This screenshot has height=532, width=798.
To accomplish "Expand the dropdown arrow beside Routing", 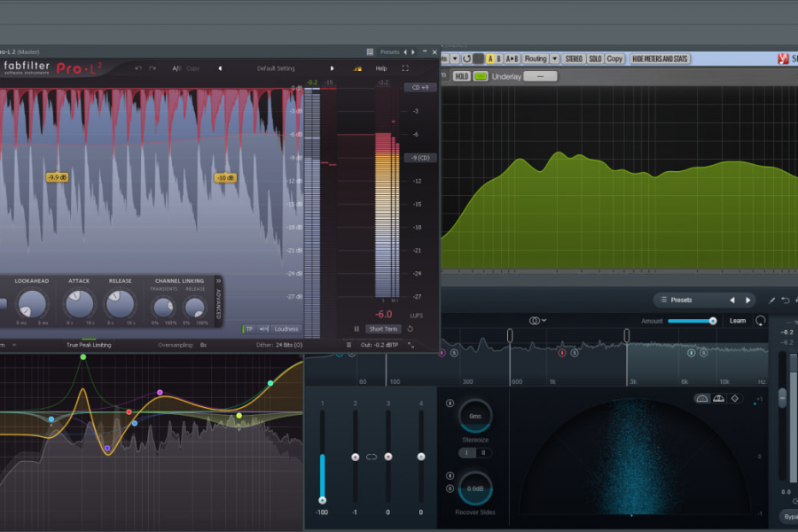I will click(x=555, y=59).
